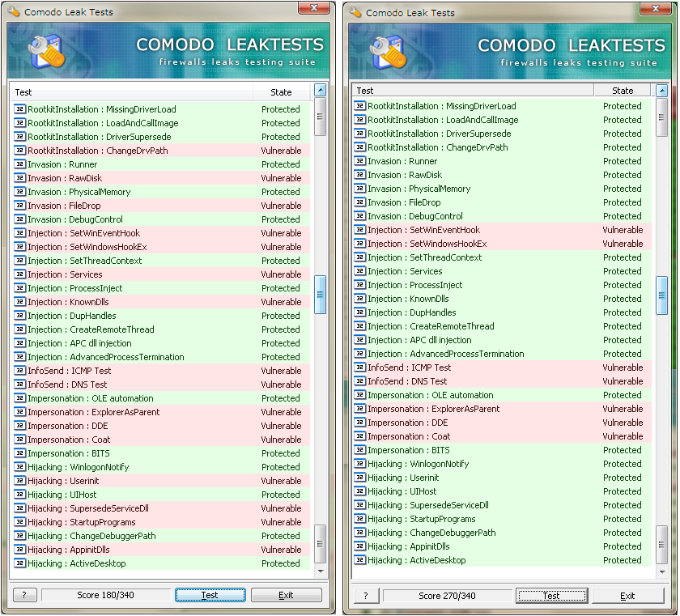
Task: Click icon beside Hijacking : WinlogonNotify in right window
Action: [360, 463]
